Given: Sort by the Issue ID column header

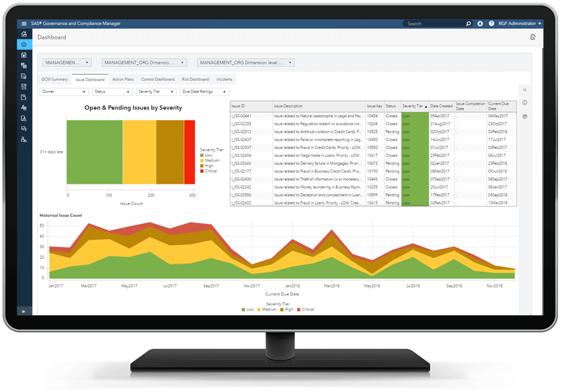Looking at the screenshot, I should [x=252, y=106].
